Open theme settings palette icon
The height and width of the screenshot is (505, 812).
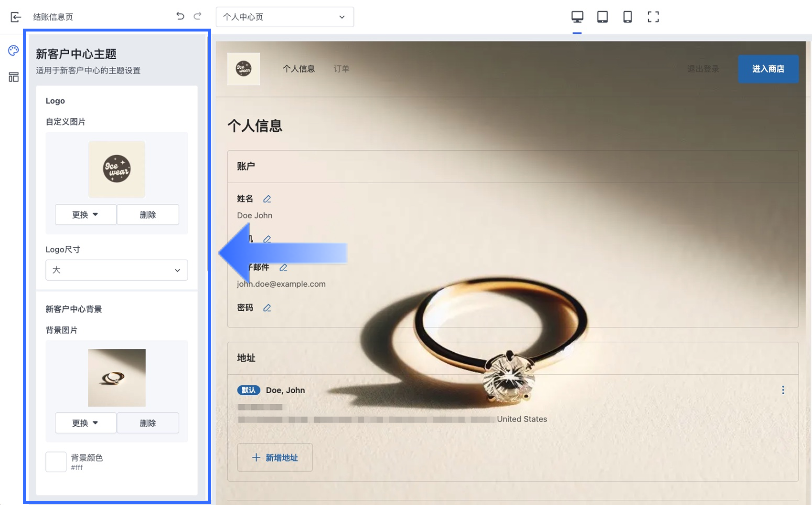tap(13, 51)
